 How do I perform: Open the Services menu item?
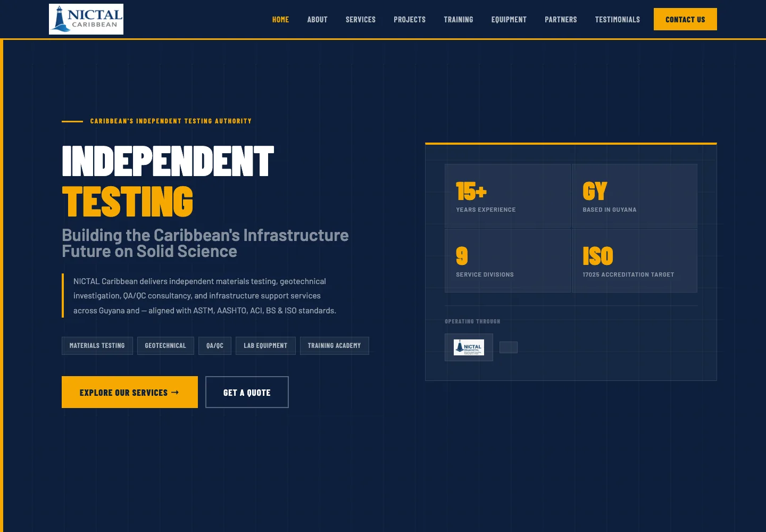tap(361, 20)
